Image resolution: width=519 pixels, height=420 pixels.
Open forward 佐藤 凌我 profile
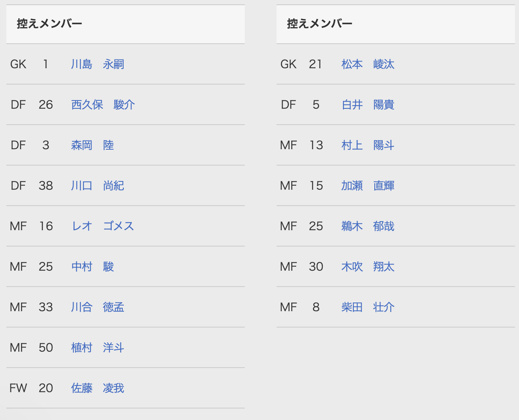coord(97,388)
